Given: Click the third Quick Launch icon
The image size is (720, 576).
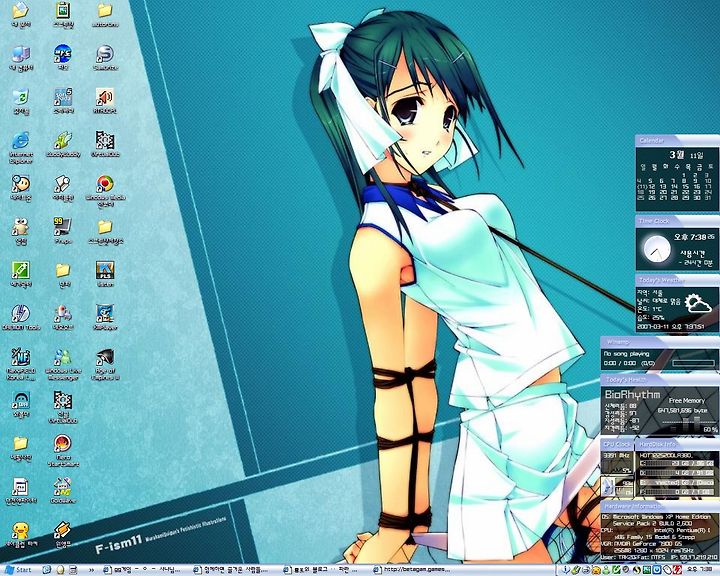Looking at the screenshot, I should (73, 570).
